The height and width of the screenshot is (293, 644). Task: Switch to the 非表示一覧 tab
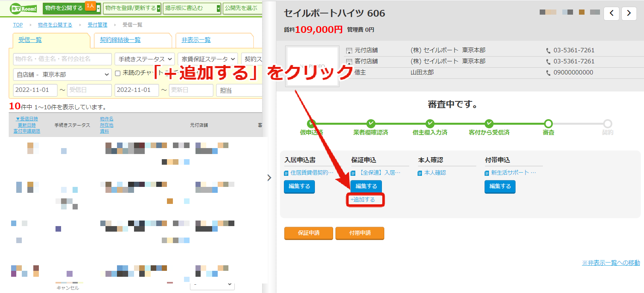tap(196, 40)
